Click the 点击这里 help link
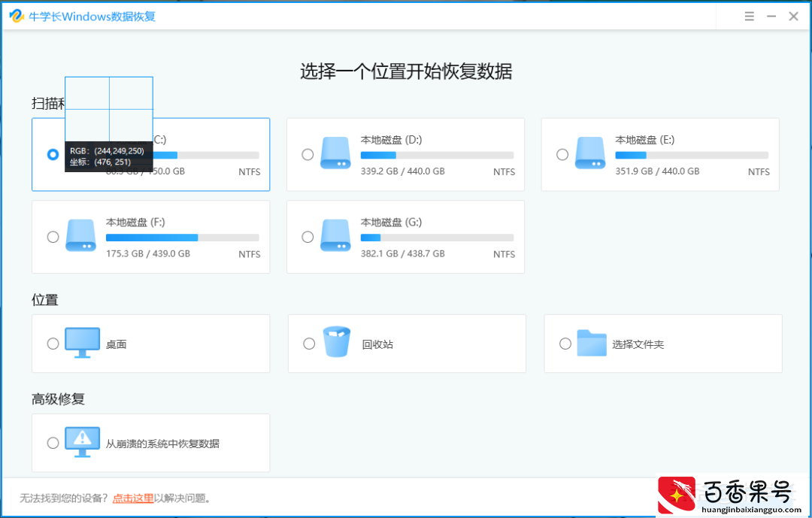The image size is (812, 518). pos(133,498)
